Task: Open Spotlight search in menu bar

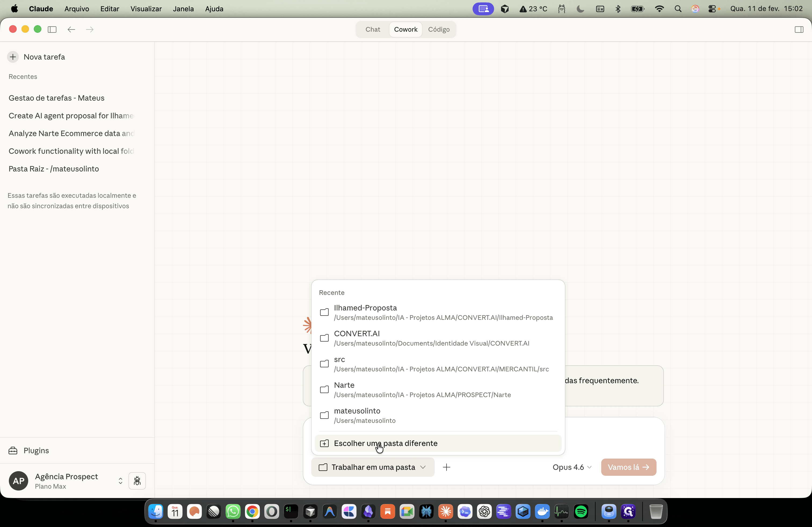Action: point(678,9)
